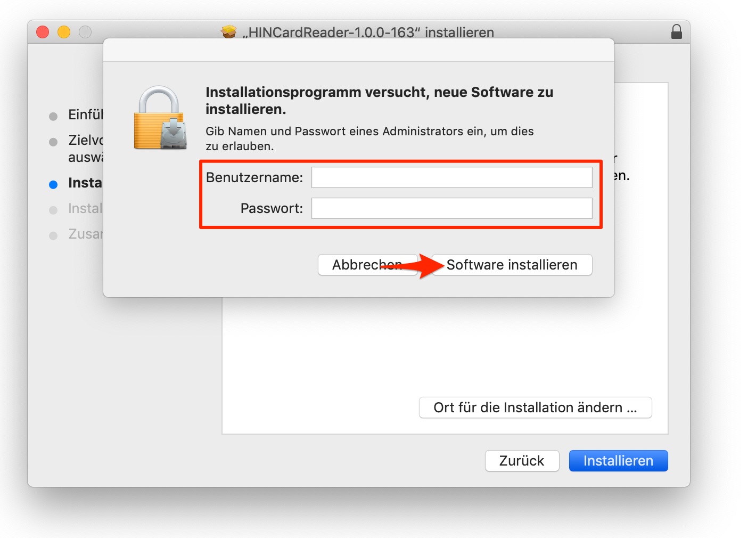Open Ort für die Installation ändern

tap(535, 407)
